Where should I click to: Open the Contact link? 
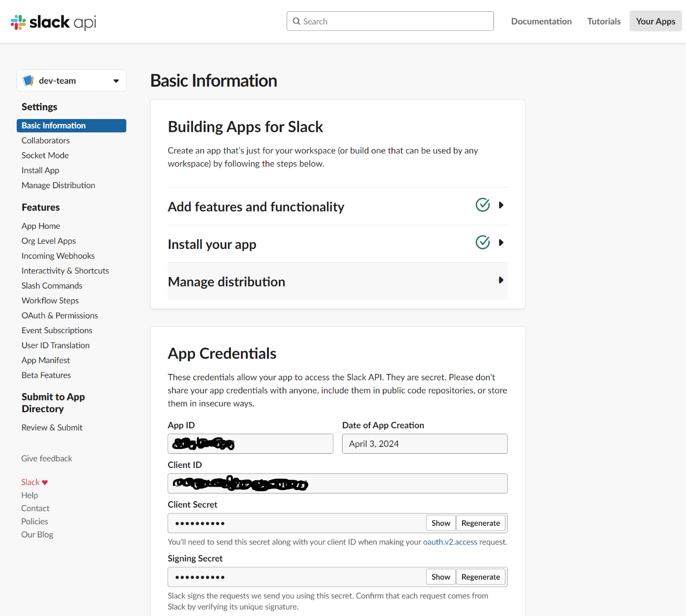[x=35, y=509]
